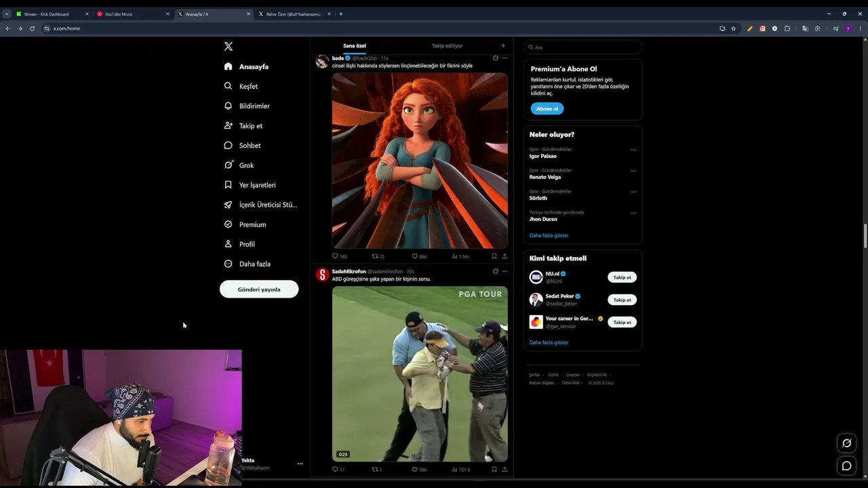Go back in the browser
868x488 pixels.
pyautogui.click(x=7, y=28)
